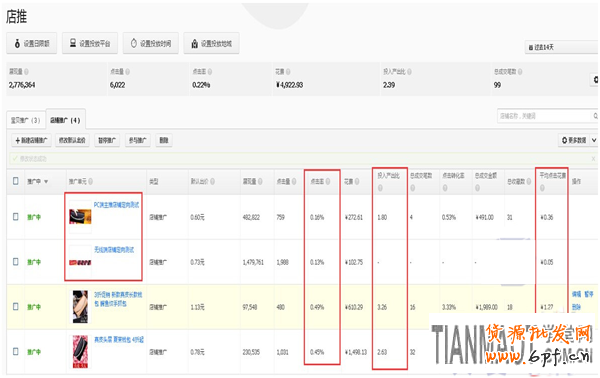Click the money bag icon for 设置日限额
The height and width of the screenshot is (378, 600).
tap(17, 44)
